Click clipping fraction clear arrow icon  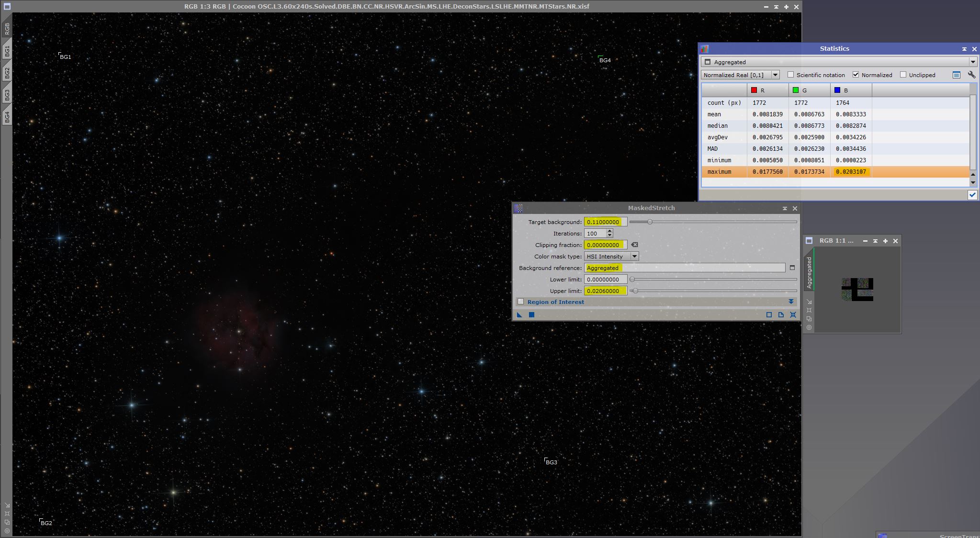[x=634, y=245]
